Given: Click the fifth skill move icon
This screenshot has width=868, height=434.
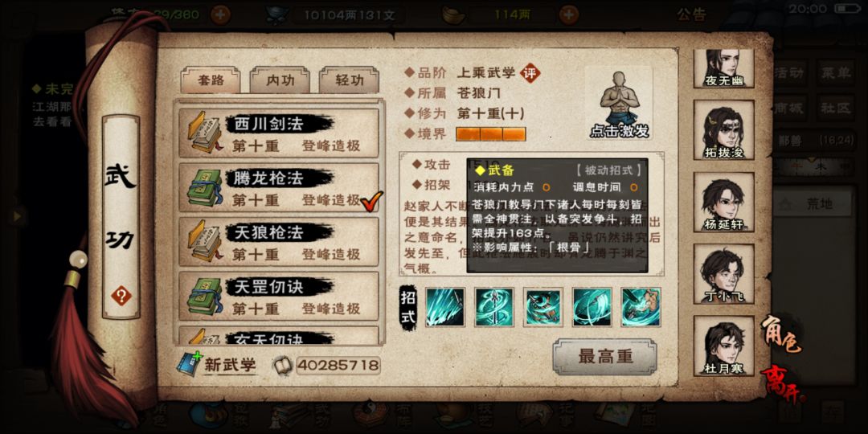Looking at the screenshot, I should click(641, 307).
